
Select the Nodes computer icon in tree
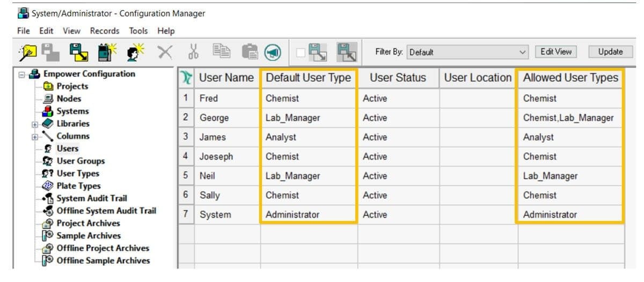pos(47,99)
